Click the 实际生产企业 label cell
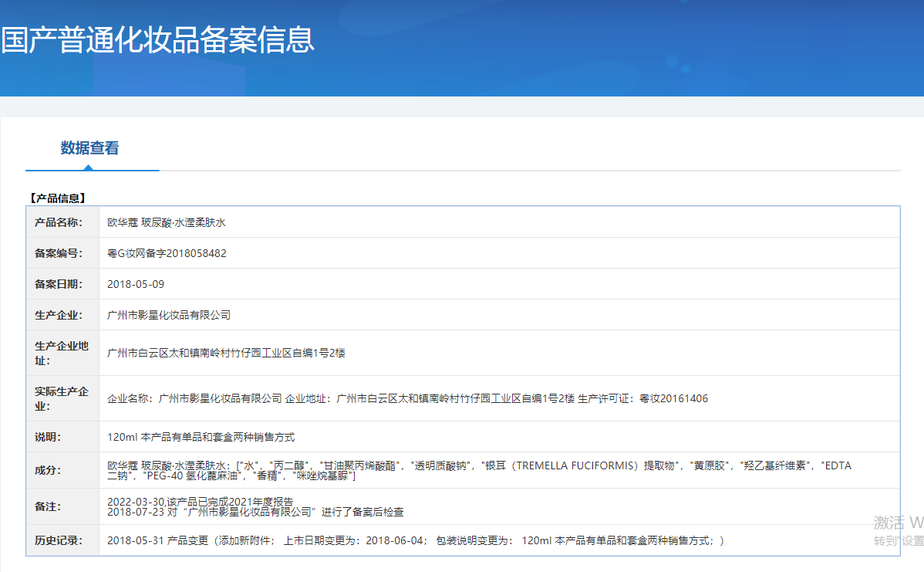Image resolution: width=924 pixels, height=572 pixels. tap(62, 398)
